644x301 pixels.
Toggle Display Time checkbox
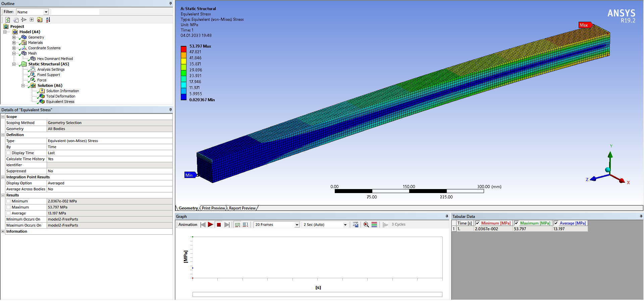pyautogui.click(x=8, y=153)
